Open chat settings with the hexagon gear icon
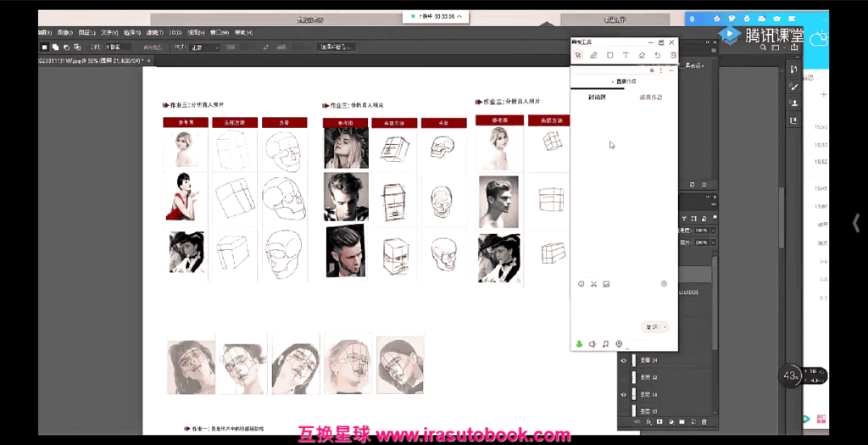868x445 pixels. (665, 284)
